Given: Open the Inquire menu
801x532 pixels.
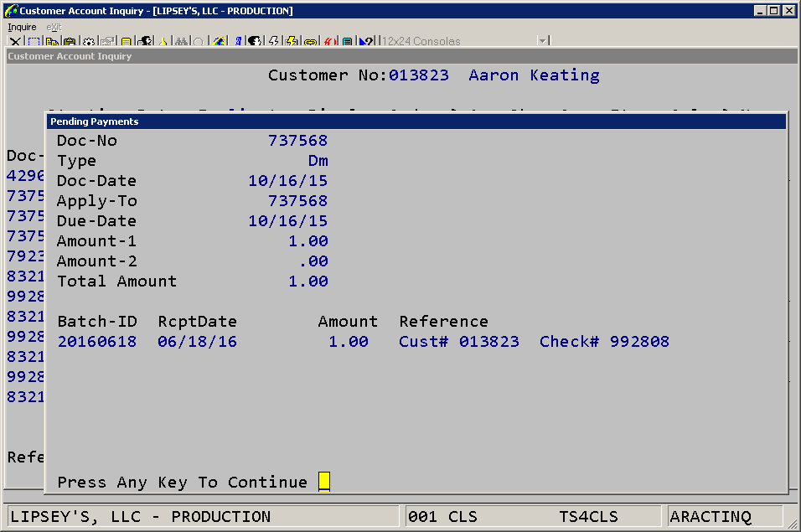Looking at the screenshot, I should [22, 27].
